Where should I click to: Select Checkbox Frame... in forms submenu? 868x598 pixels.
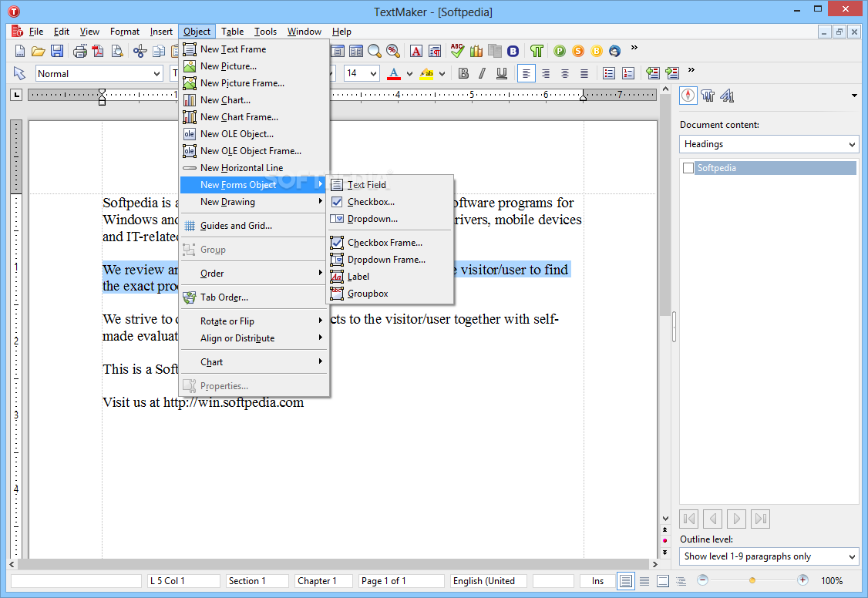390,243
